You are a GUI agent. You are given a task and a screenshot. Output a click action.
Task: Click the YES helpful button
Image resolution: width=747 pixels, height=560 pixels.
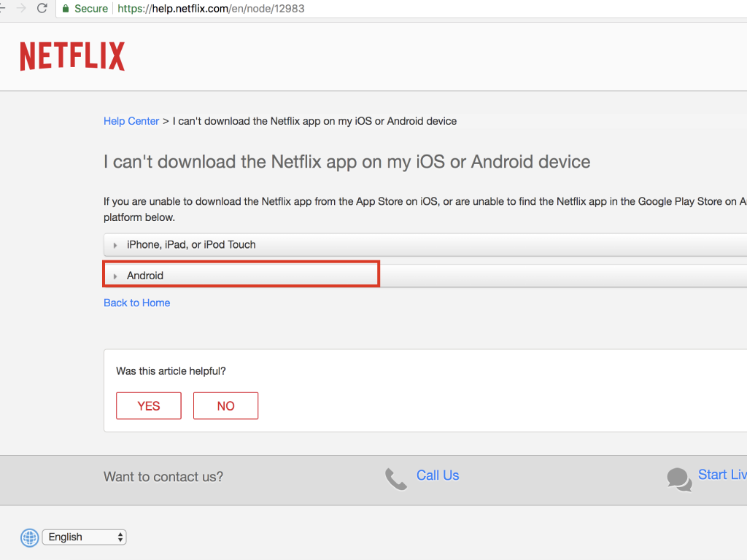(x=149, y=405)
